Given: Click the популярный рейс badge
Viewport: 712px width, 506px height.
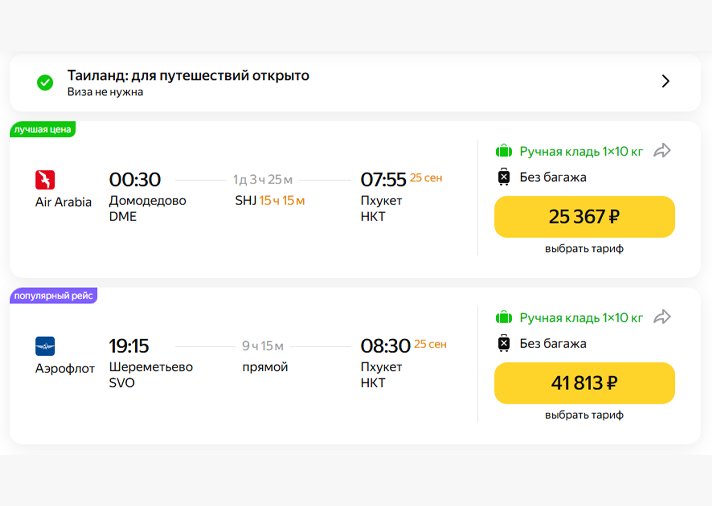Looking at the screenshot, I should pos(53,296).
